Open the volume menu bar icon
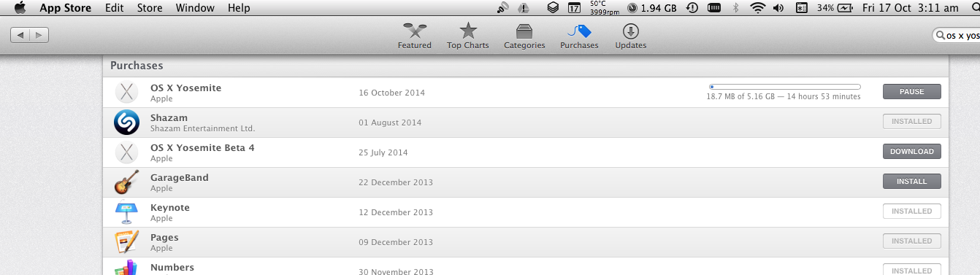980x275 pixels. 778,8
